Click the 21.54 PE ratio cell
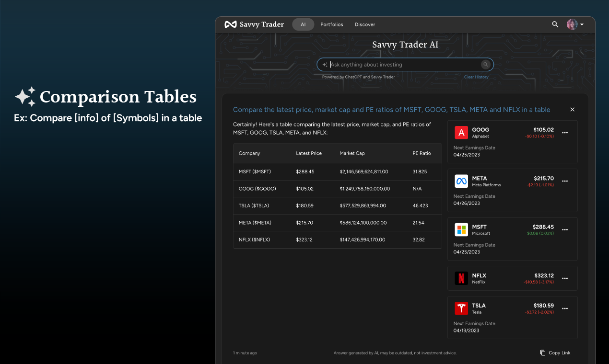Viewport: 609px width, 364px height. [x=419, y=223]
